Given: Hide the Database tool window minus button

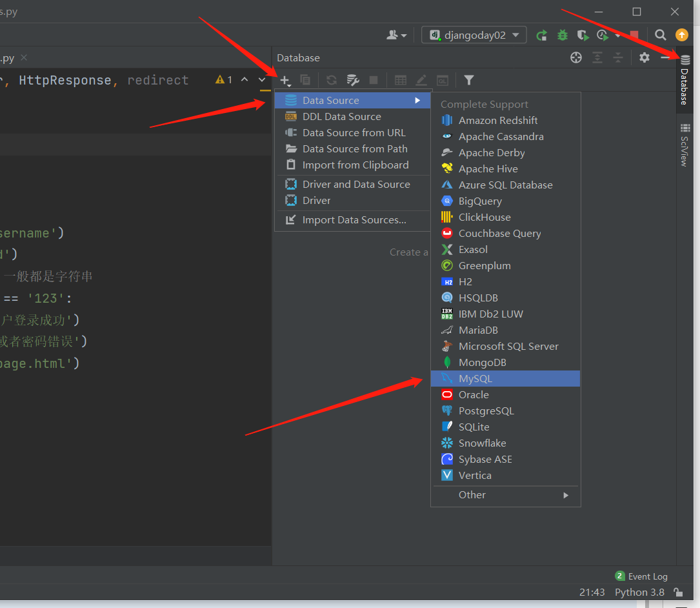Looking at the screenshot, I should [665, 57].
